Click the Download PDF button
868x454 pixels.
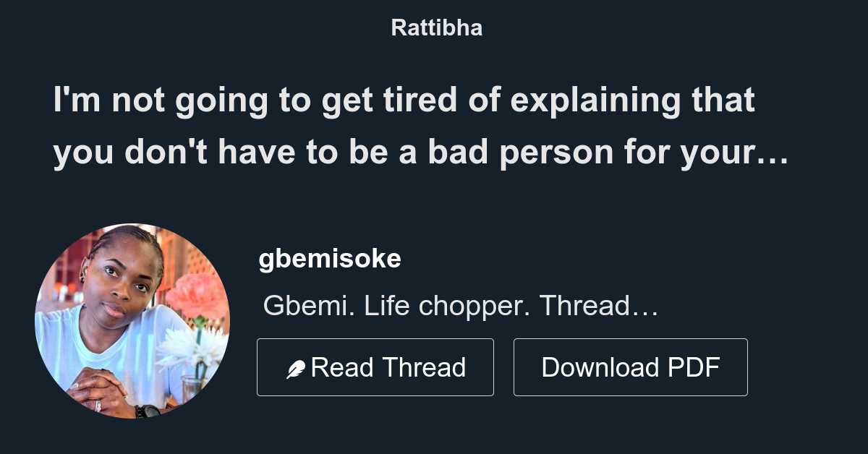[629, 367]
